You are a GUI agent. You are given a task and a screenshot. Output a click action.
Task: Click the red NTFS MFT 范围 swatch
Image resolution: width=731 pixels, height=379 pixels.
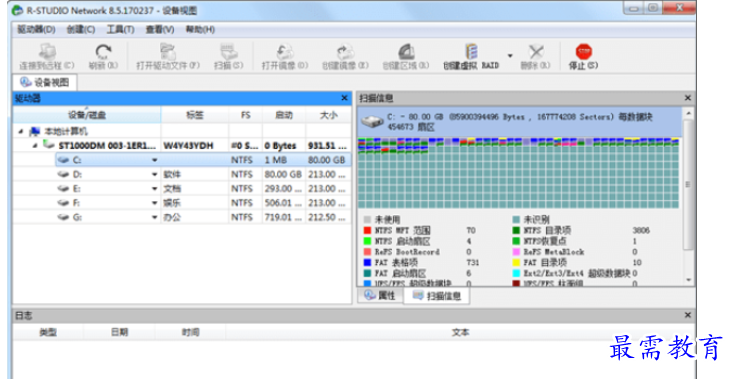367,230
